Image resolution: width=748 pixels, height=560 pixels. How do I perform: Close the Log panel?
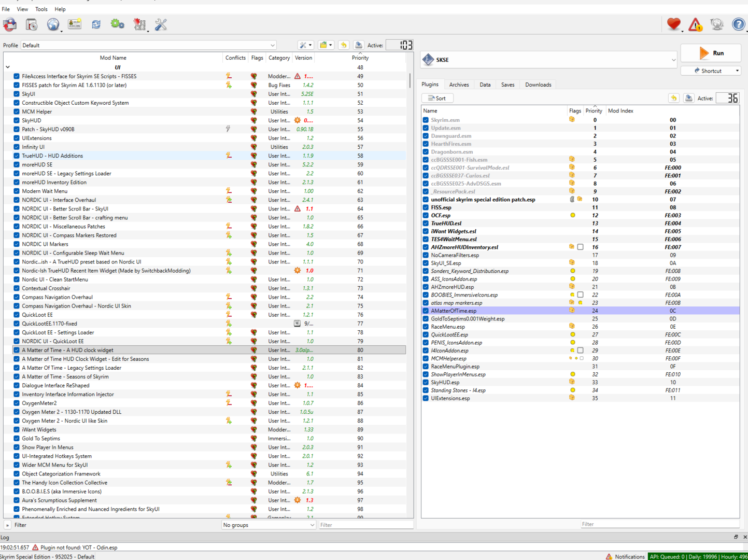tap(745, 537)
